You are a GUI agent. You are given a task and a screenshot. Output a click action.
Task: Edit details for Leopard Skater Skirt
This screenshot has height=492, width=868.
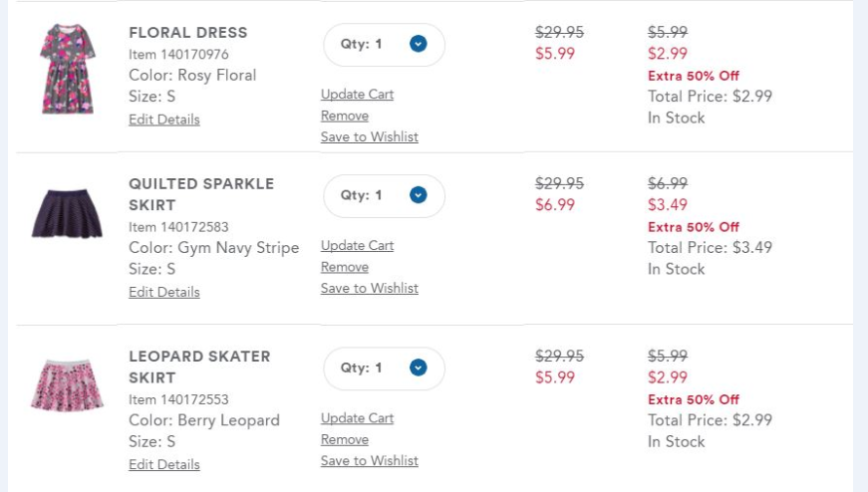[x=164, y=464]
